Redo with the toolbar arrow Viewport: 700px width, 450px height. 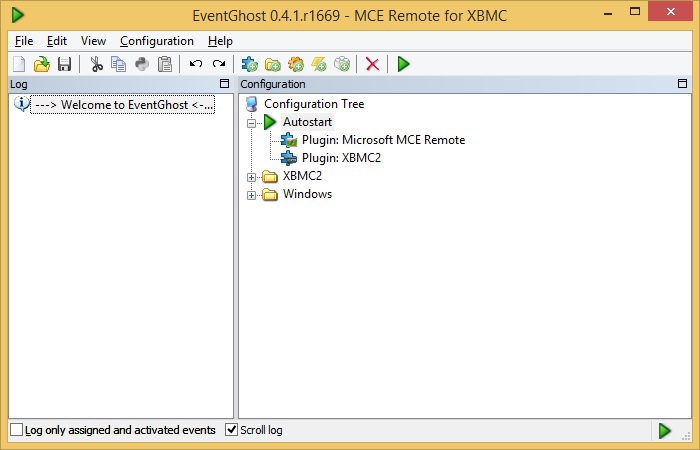tap(219, 64)
